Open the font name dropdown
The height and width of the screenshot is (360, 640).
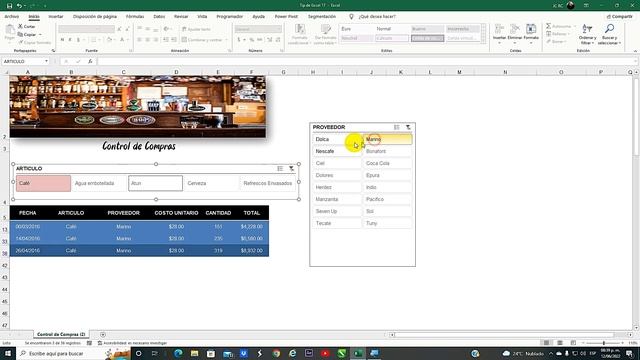(98, 29)
